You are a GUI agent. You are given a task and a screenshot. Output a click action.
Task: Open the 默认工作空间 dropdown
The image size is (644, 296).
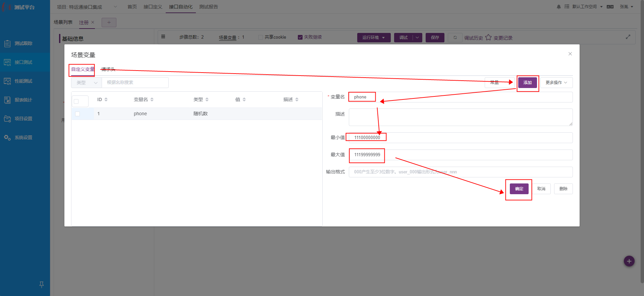[x=588, y=7]
